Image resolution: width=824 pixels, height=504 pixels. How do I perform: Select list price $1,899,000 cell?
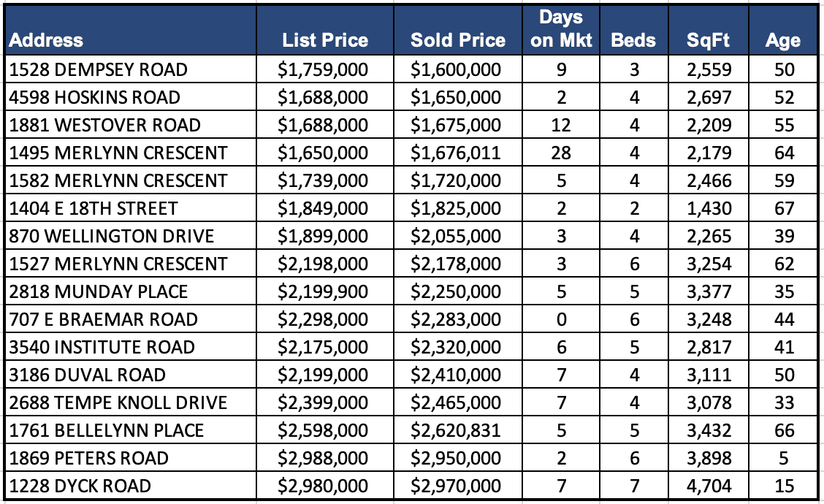point(323,237)
